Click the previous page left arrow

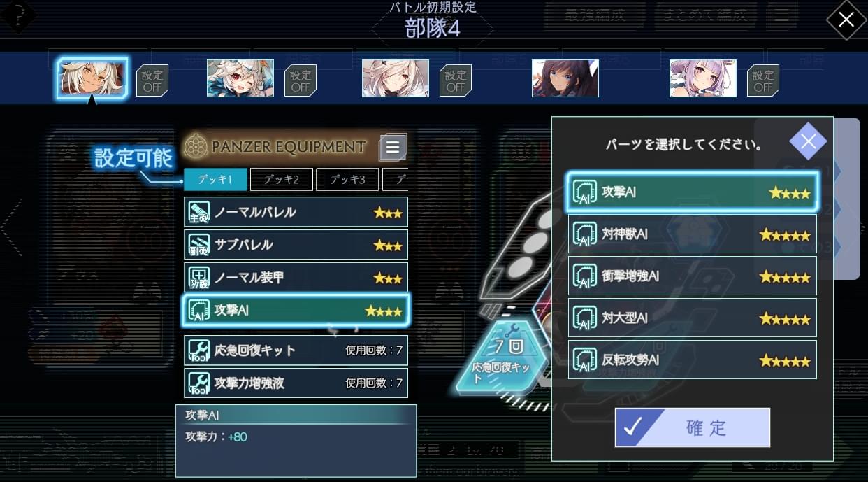tap(11, 228)
